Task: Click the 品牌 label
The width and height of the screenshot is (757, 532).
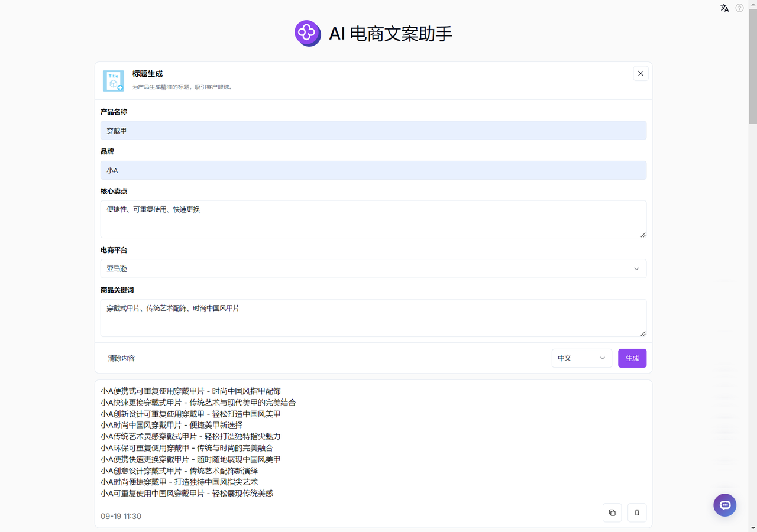Action: (x=107, y=151)
